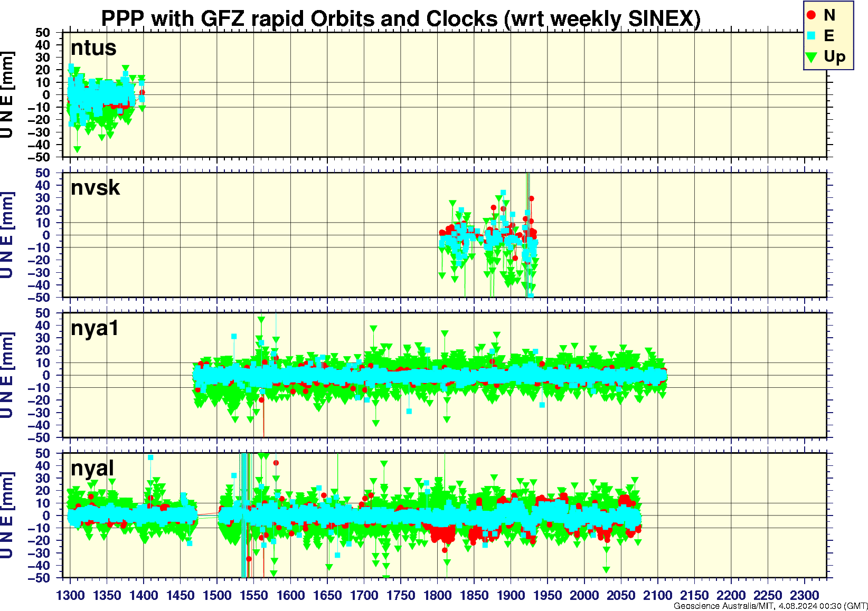
Task: Click x-axis tick label 1900
Action: [511, 595]
